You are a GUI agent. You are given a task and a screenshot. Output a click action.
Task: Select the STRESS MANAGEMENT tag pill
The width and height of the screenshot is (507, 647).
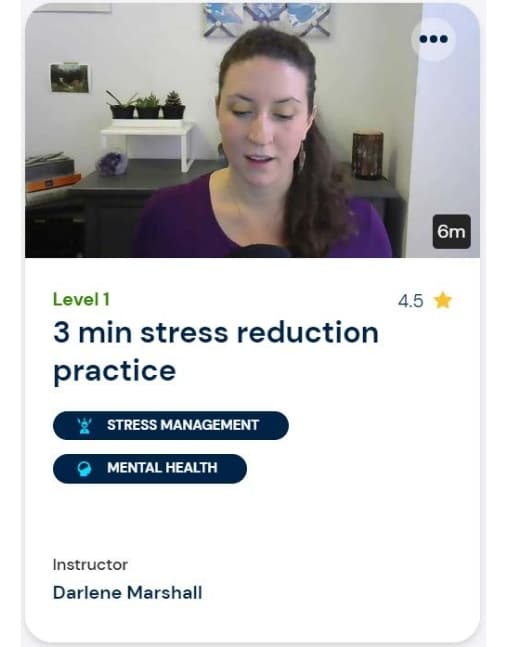171,425
